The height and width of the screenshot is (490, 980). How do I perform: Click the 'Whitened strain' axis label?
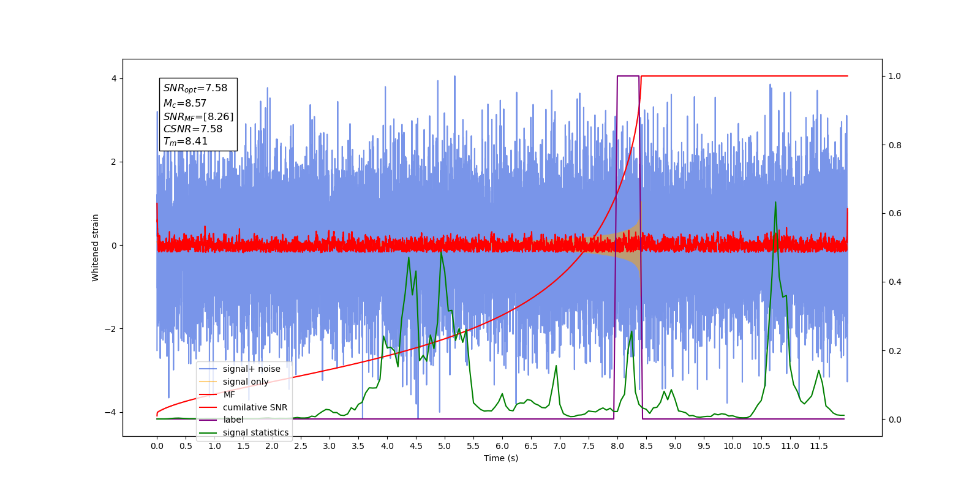(96, 247)
